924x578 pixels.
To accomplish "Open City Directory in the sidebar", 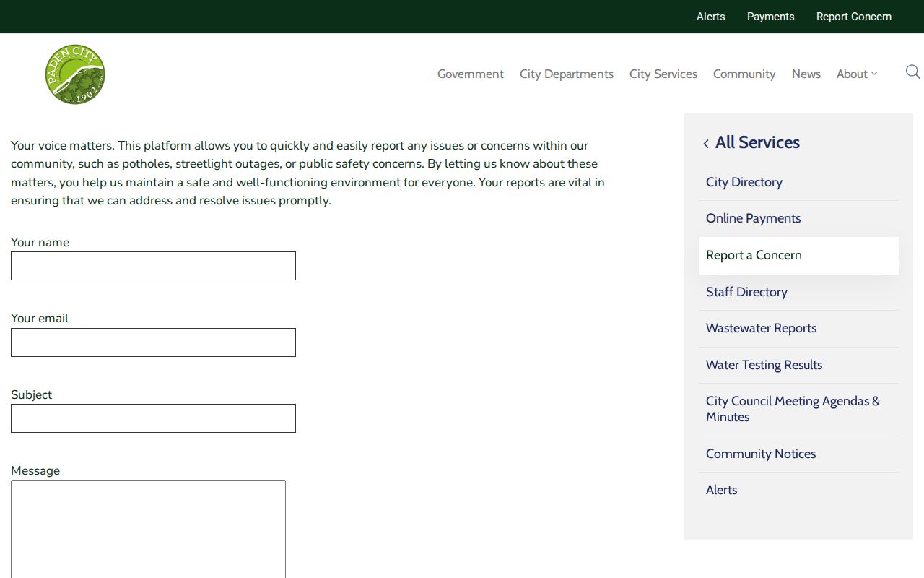I will click(x=798, y=182).
